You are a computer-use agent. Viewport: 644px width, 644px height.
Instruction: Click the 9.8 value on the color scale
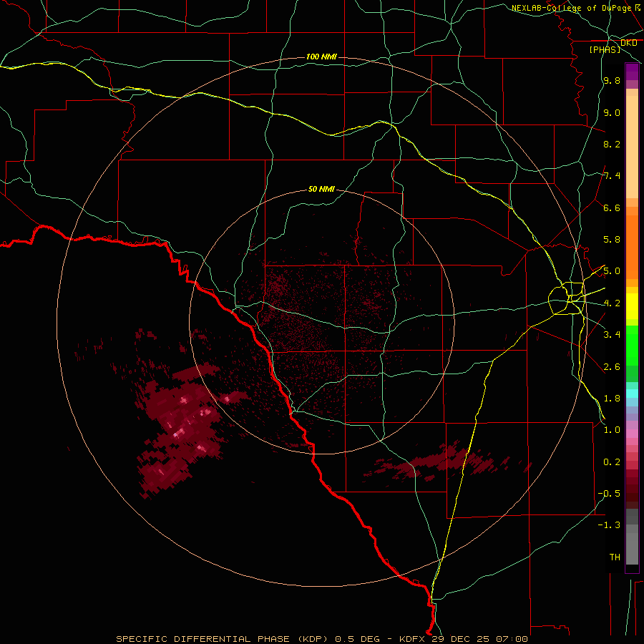pyautogui.click(x=612, y=81)
